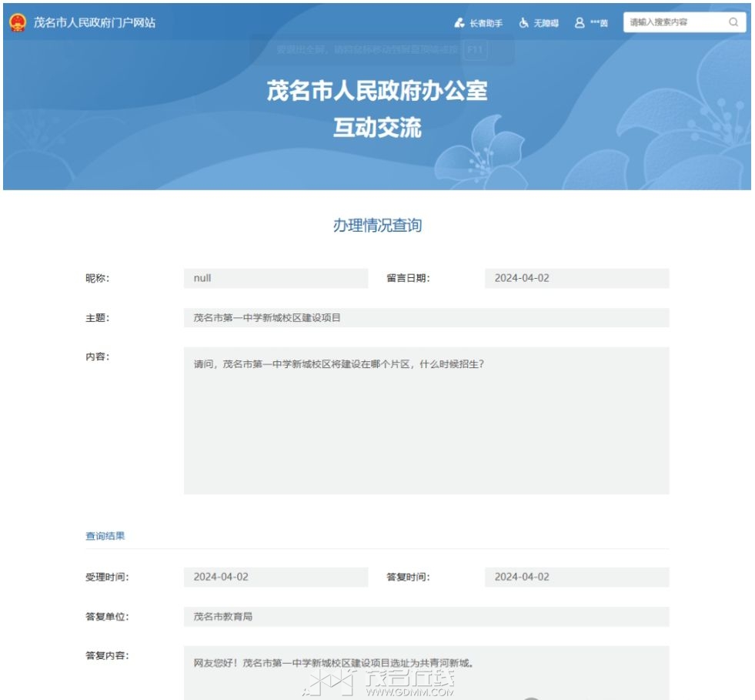
Task: Click the 长者助手 elderly assistant icon
Action: (x=459, y=23)
